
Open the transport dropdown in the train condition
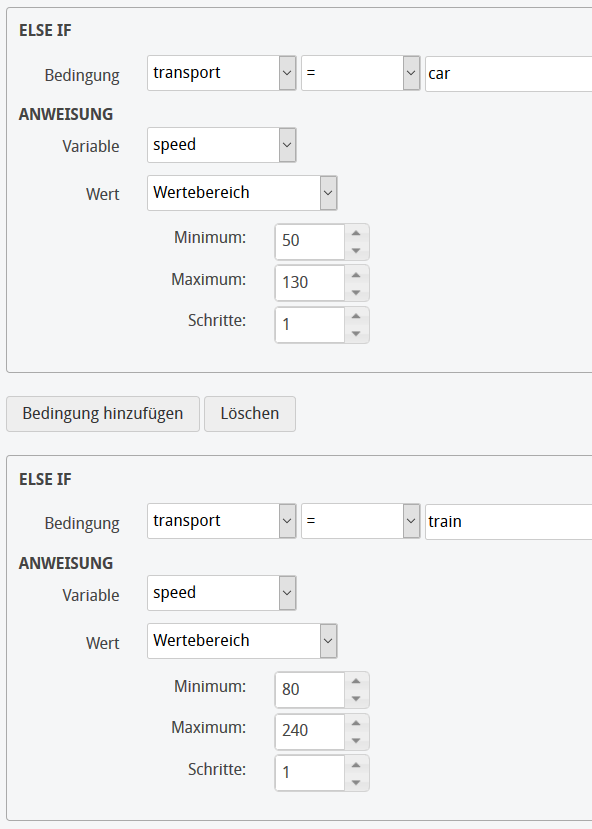(x=286, y=521)
